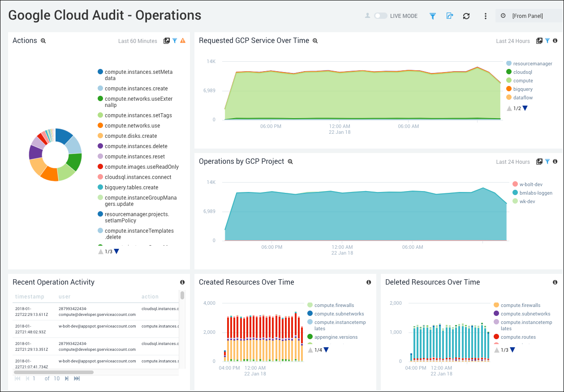The width and height of the screenshot is (564, 392).
Task: Open the three-dot dashboard menu
Action: coord(485,16)
